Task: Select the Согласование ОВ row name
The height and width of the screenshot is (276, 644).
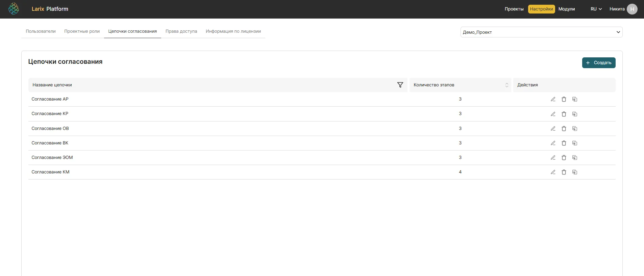Action: (50, 129)
